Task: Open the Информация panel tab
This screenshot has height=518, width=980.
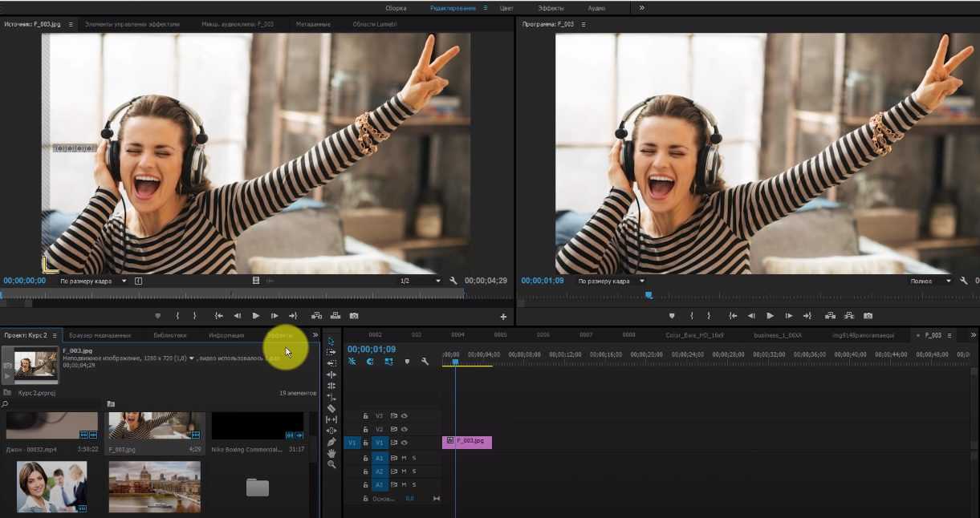Action: [226, 335]
